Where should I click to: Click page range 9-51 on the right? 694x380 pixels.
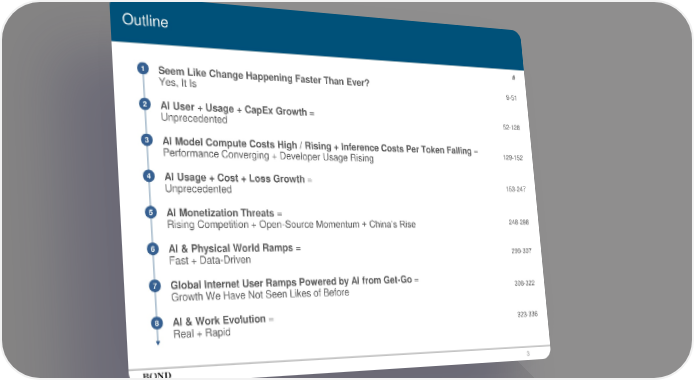[511, 98]
